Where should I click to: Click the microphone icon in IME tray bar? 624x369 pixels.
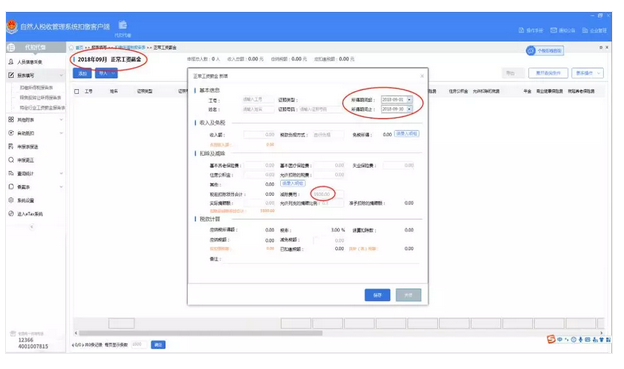pyautogui.click(x=581, y=340)
